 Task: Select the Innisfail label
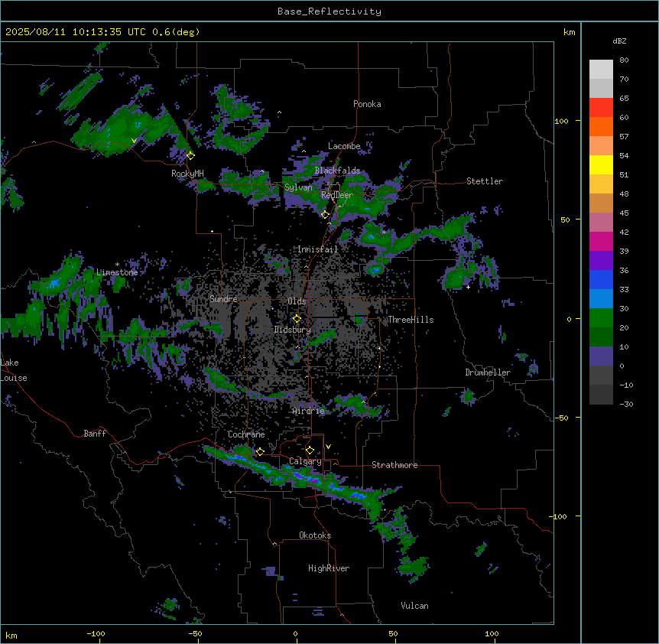[x=317, y=249]
